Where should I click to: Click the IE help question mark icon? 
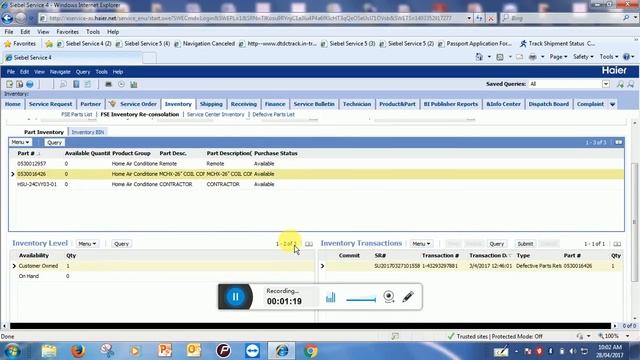coord(627,57)
